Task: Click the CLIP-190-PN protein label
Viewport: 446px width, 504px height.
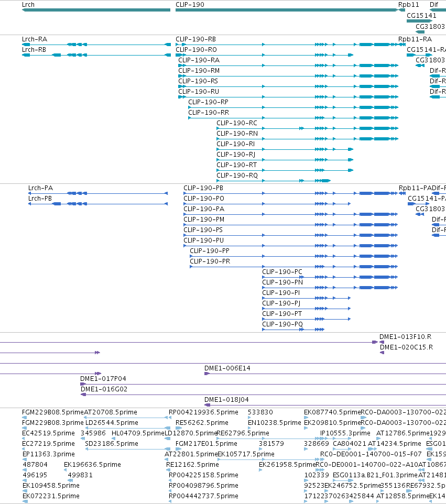Action: coord(282,282)
